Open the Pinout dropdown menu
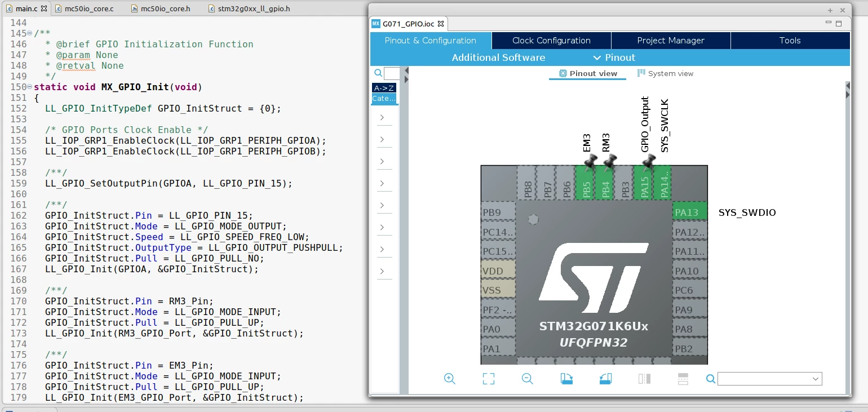 point(614,57)
